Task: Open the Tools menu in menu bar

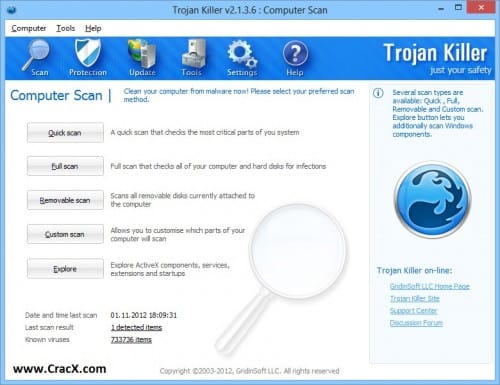Action: click(65, 28)
